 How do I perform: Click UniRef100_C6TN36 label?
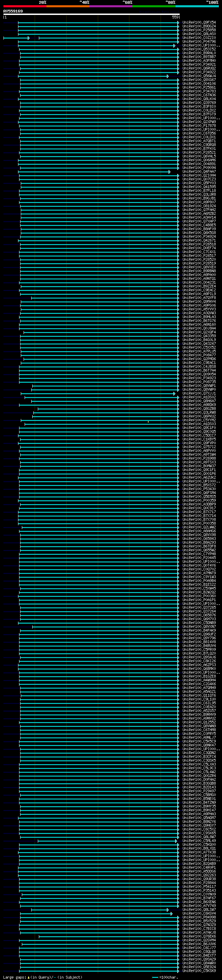[199, 95]
